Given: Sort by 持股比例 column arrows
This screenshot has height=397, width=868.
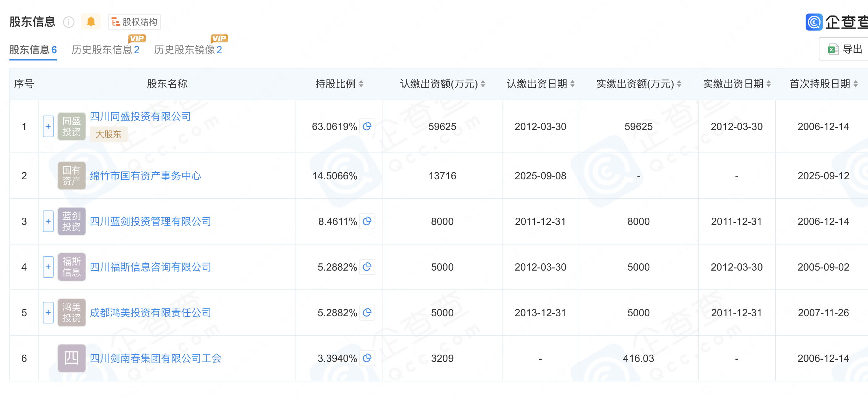Looking at the screenshot, I should click(361, 84).
